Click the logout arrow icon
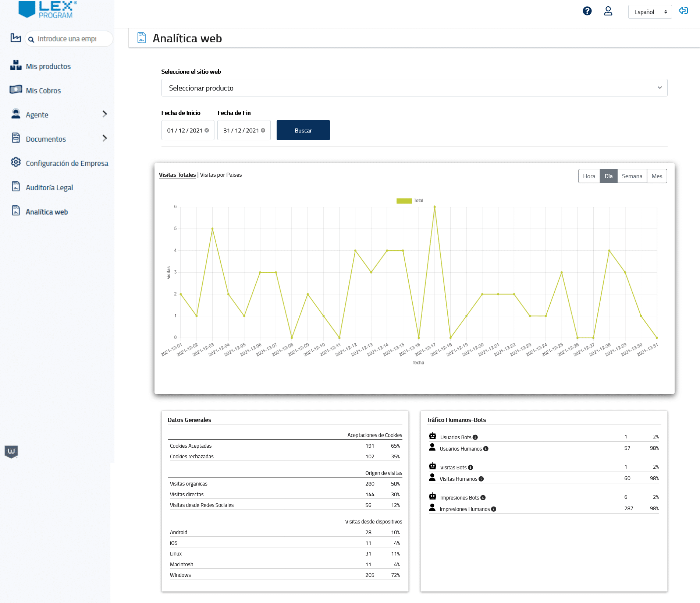700x603 pixels. (683, 11)
